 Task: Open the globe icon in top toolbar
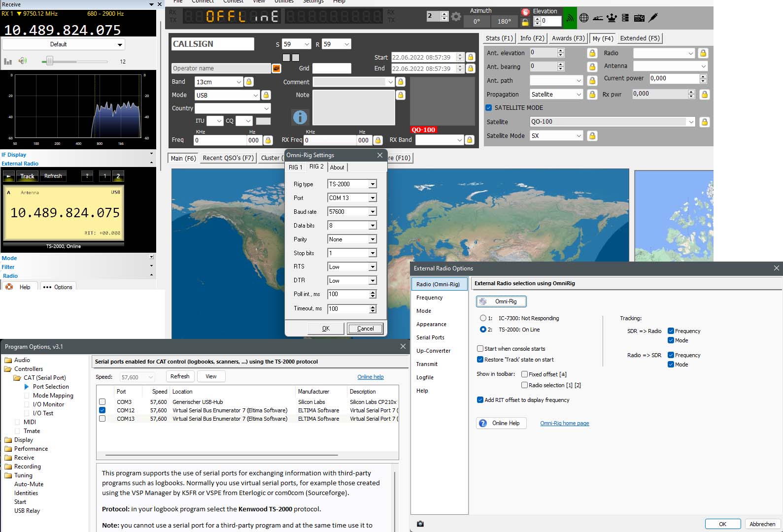(584, 18)
